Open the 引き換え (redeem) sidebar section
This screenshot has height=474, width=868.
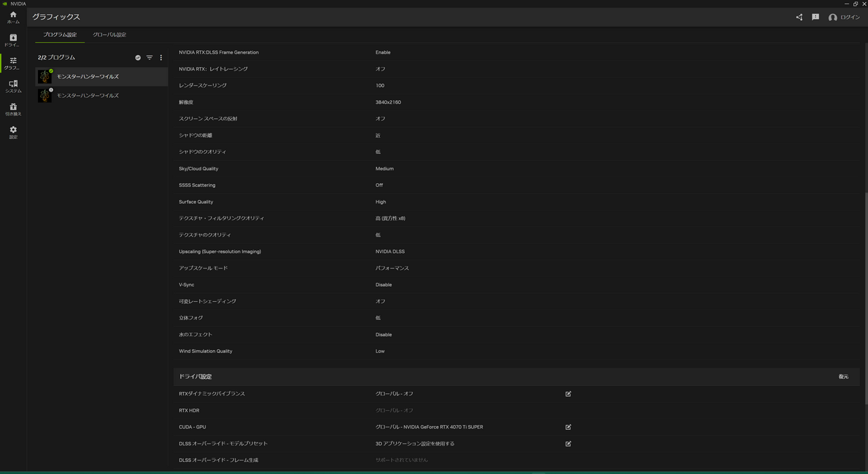(12, 109)
